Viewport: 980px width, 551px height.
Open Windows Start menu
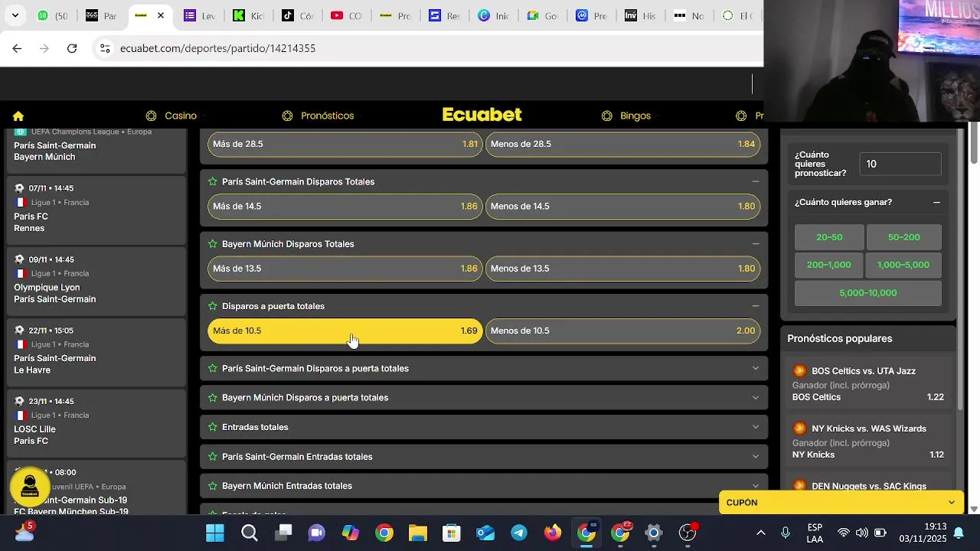coord(215,533)
